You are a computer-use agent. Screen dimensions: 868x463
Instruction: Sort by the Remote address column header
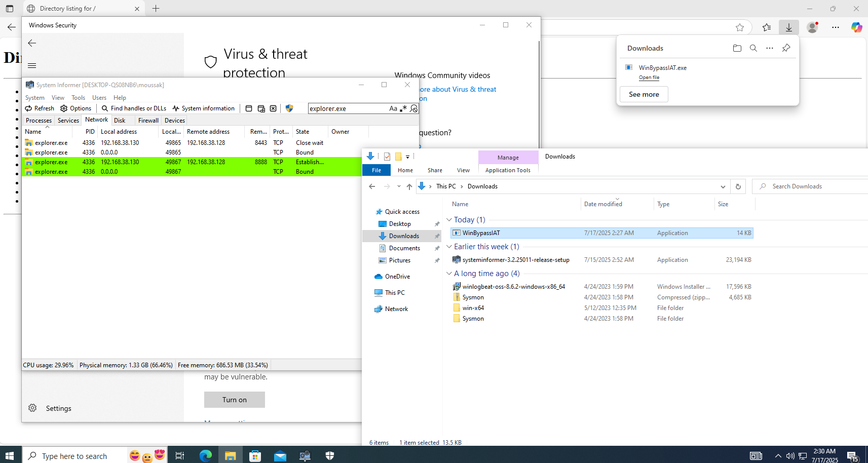[215, 132]
